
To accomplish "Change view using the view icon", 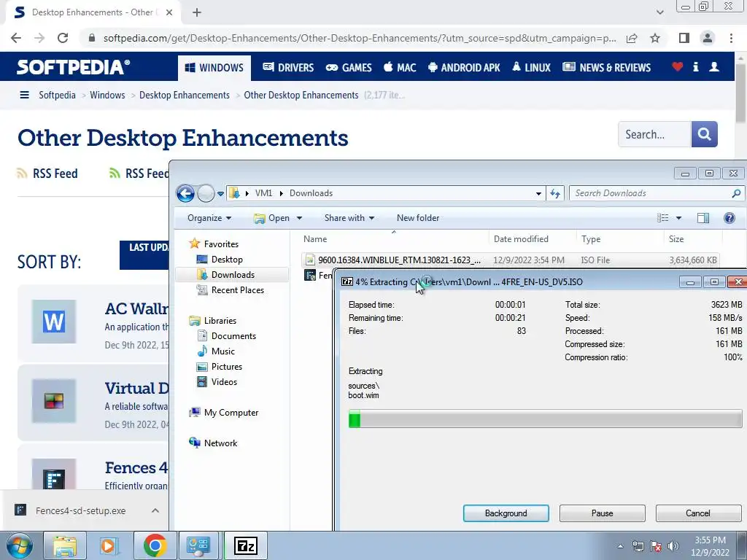I will click(x=662, y=218).
